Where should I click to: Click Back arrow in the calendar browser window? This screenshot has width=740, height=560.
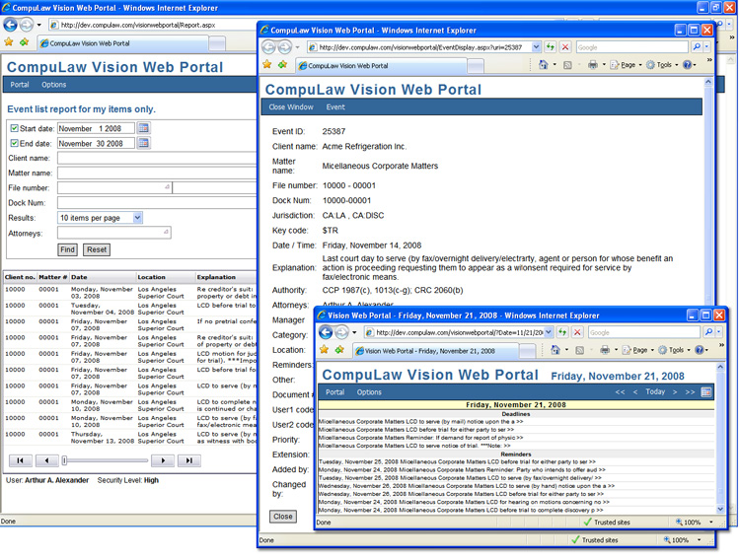pyautogui.click(x=326, y=332)
